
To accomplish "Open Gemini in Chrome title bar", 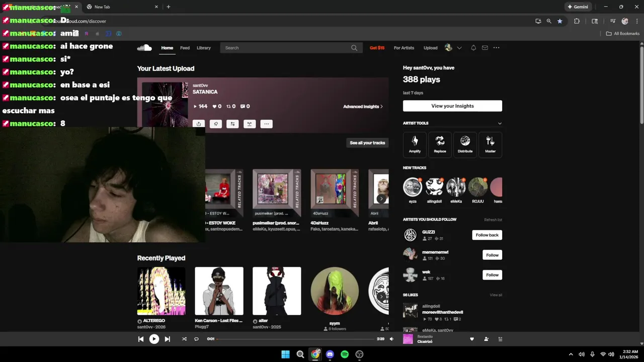I will (x=578, y=7).
